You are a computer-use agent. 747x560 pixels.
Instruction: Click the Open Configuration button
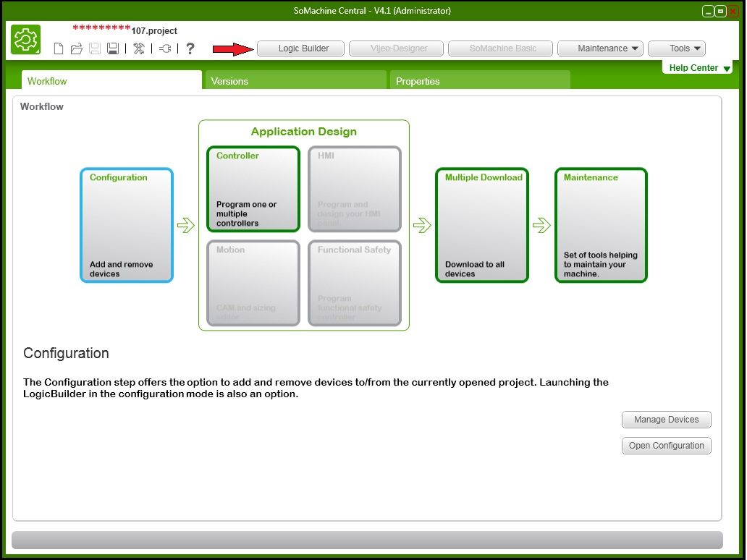point(666,446)
